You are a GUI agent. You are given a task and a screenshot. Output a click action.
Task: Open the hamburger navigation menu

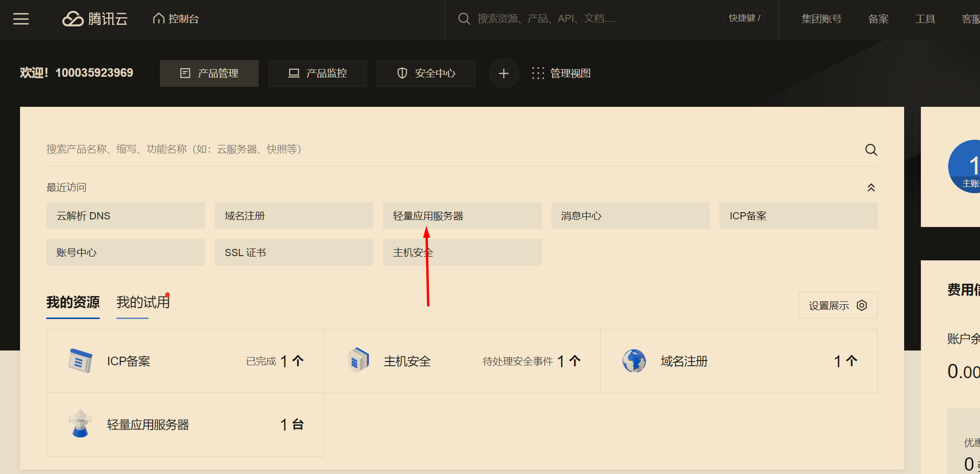point(21,19)
